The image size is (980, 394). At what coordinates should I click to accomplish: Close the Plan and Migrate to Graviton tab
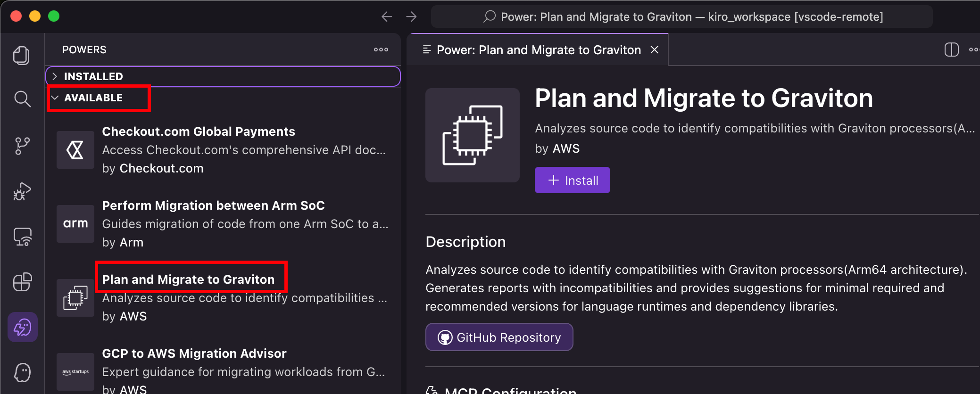click(655, 49)
